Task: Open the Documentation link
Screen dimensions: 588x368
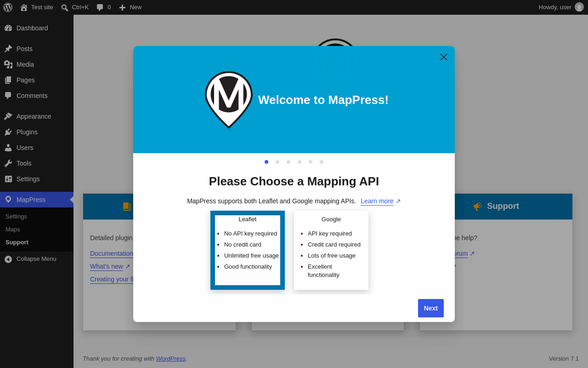Action: (112, 253)
